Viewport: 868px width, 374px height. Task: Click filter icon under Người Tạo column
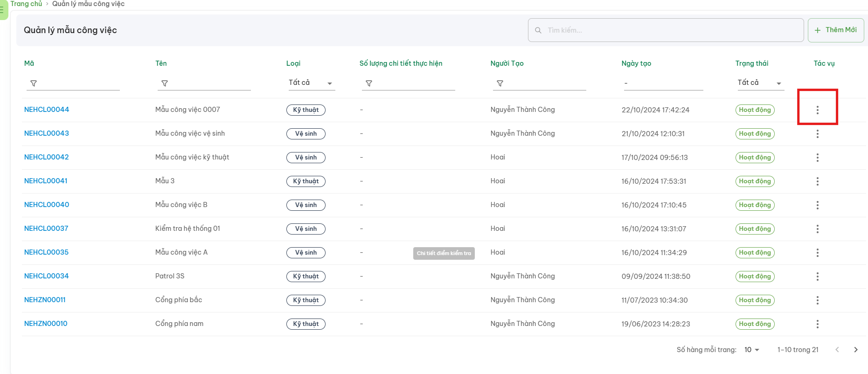500,83
